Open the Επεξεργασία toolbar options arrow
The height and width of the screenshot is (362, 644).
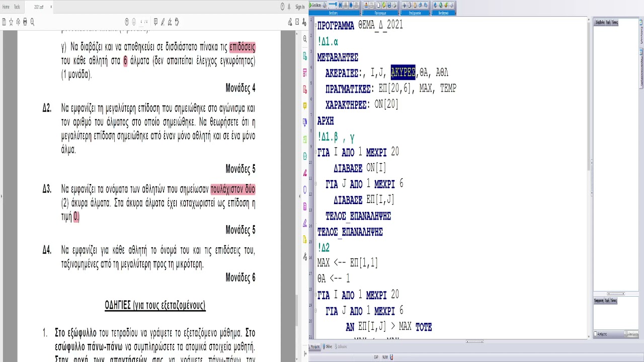(x=430, y=14)
